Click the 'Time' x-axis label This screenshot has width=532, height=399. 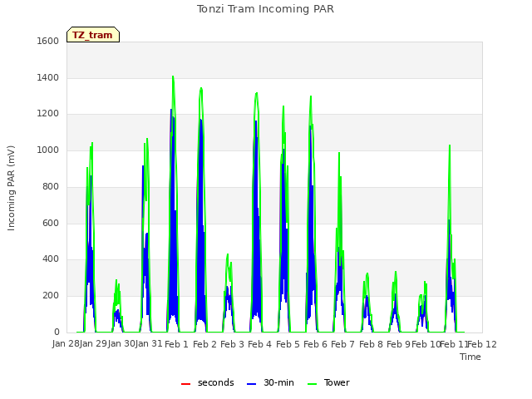click(x=470, y=357)
